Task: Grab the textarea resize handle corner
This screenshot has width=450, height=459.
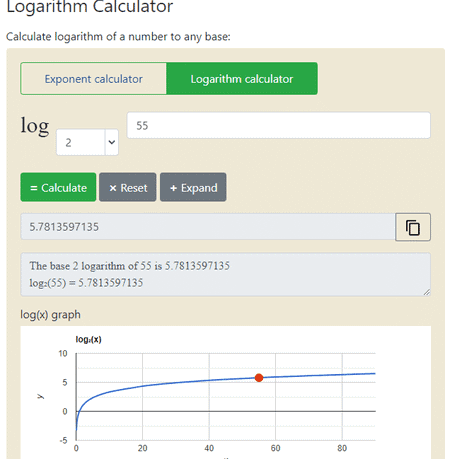Action: (427, 292)
